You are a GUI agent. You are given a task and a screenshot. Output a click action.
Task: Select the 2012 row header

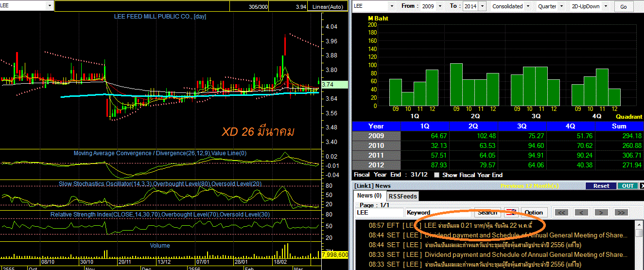click(376, 165)
